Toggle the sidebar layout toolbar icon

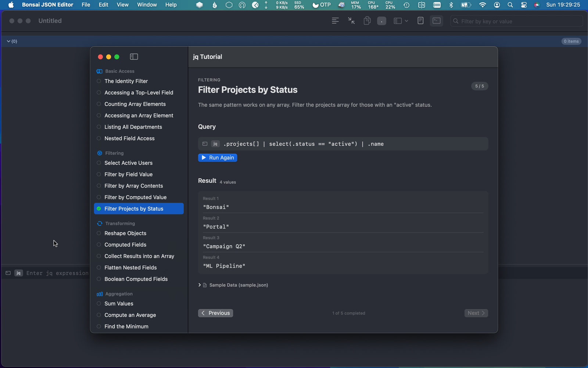click(398, 21)
